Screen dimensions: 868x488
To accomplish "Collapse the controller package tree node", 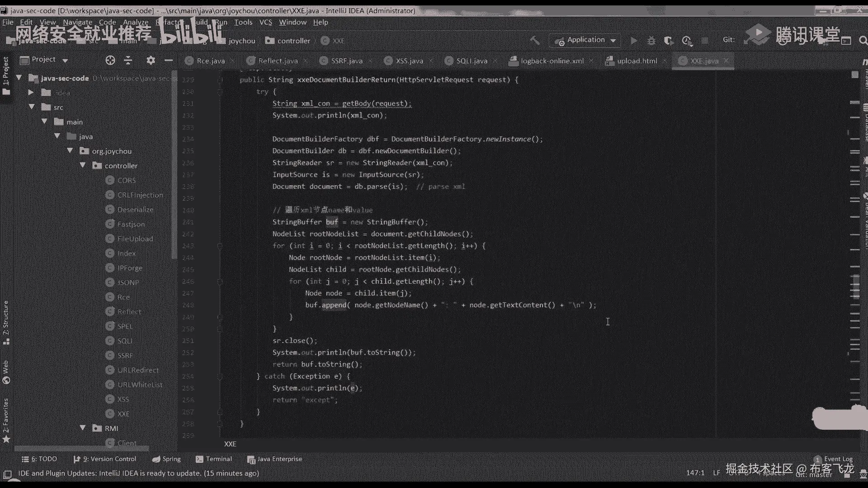I will [x=83, y=165].
